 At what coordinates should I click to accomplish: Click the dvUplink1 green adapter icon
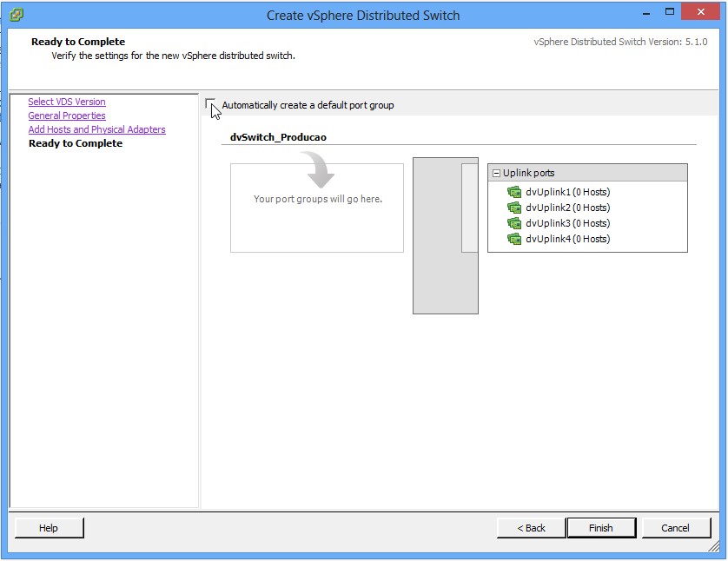(x=514, y=192)
